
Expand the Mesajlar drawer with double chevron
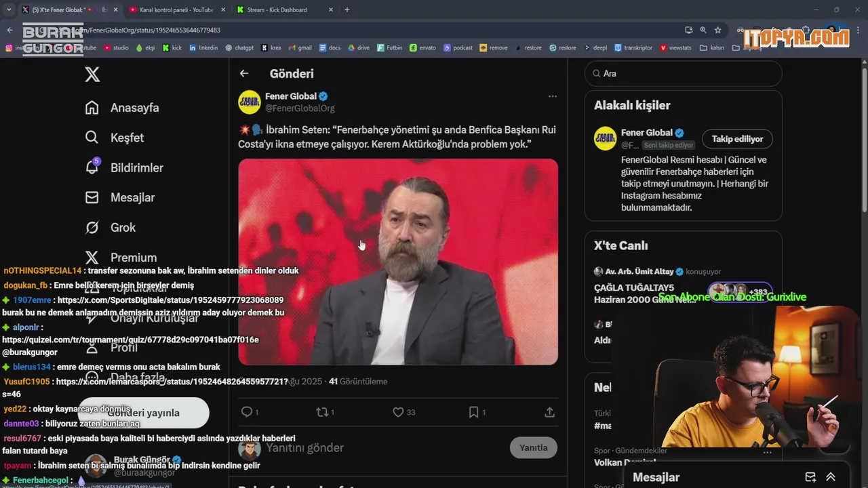click(831, 477)
